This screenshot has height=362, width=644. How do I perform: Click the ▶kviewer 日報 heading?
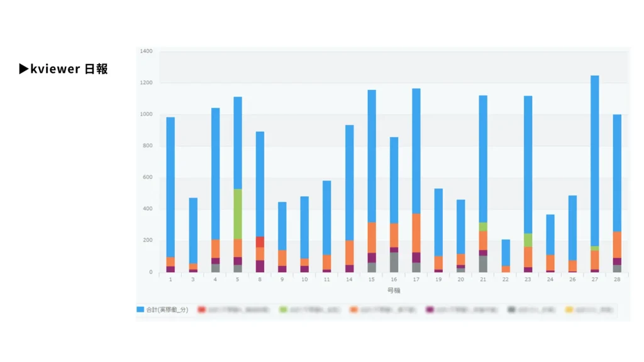point(64,69)
